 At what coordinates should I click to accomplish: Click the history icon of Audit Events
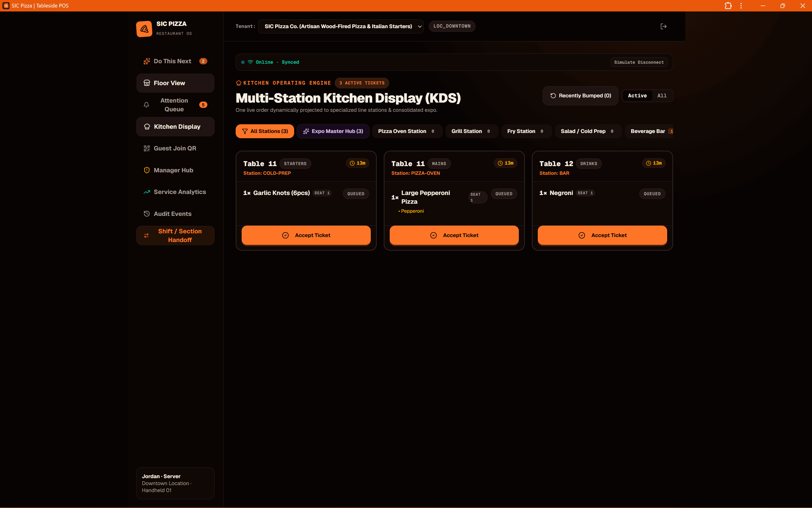pos(147,214)
